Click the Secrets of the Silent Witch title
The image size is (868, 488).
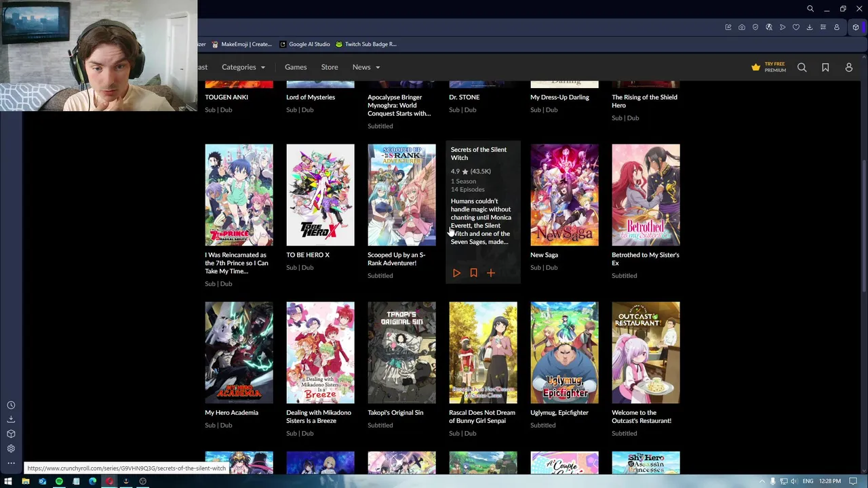coord(479,154)
